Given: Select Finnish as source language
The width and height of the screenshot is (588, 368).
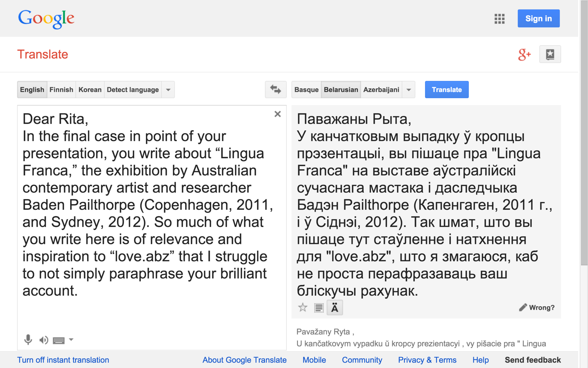Looking at the screenshot, I should 61,90.
